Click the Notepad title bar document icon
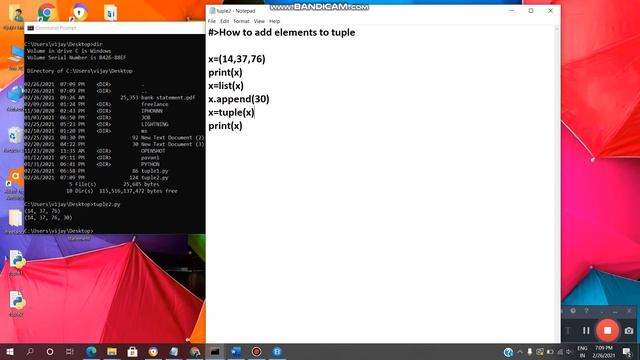Viewport: 640px width, 360px height. 212,11
